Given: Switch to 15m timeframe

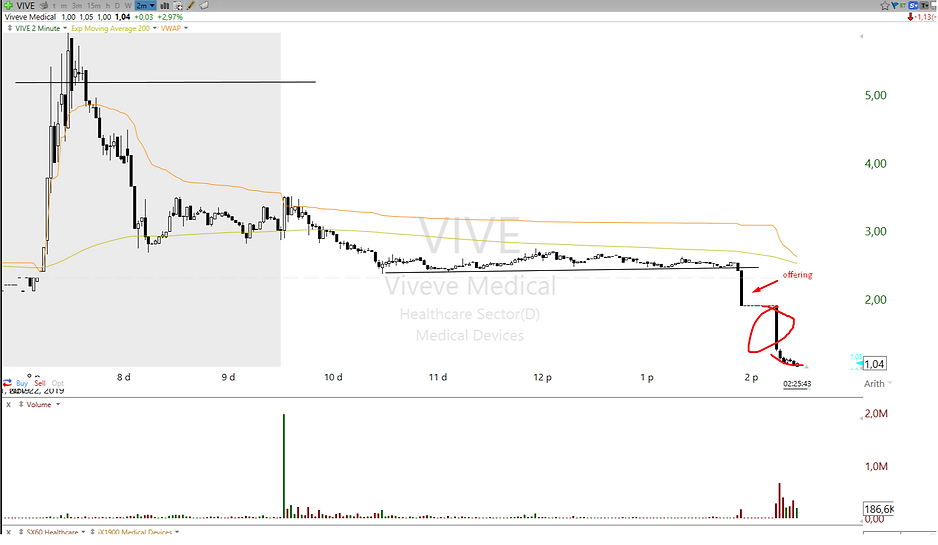Looking at the screenshot, I should click(94, 6).
